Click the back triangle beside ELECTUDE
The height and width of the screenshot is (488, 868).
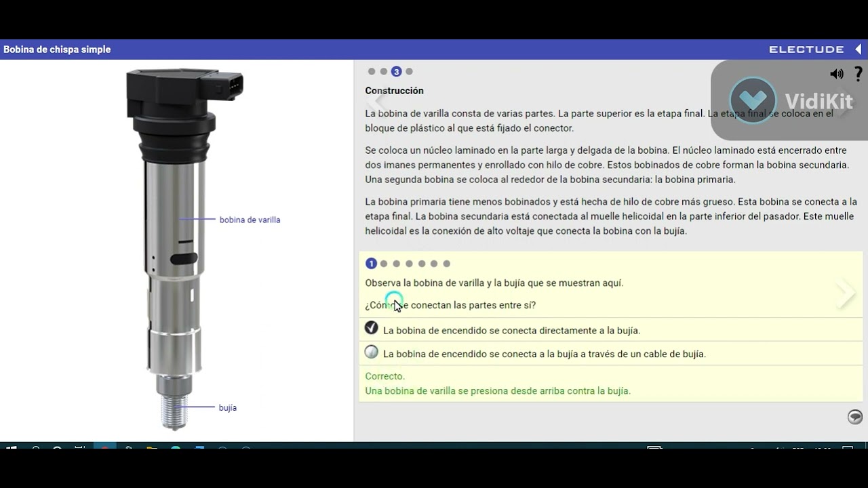tap(858, 49)
